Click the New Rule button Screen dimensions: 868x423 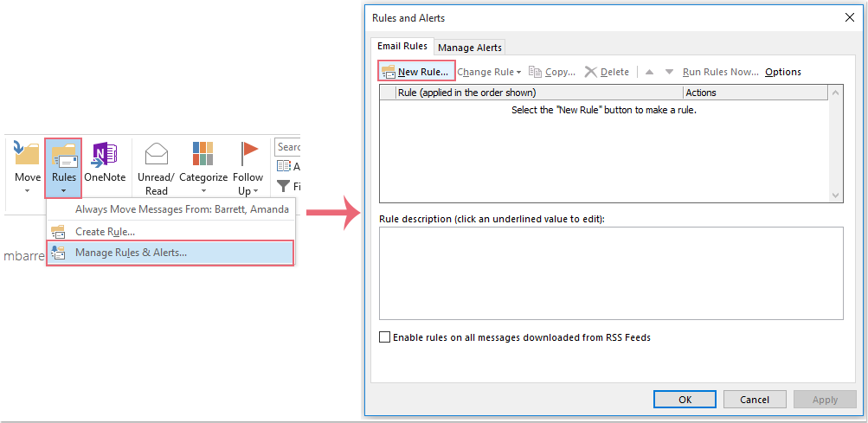pyautogui.click(x=416, y=72)
